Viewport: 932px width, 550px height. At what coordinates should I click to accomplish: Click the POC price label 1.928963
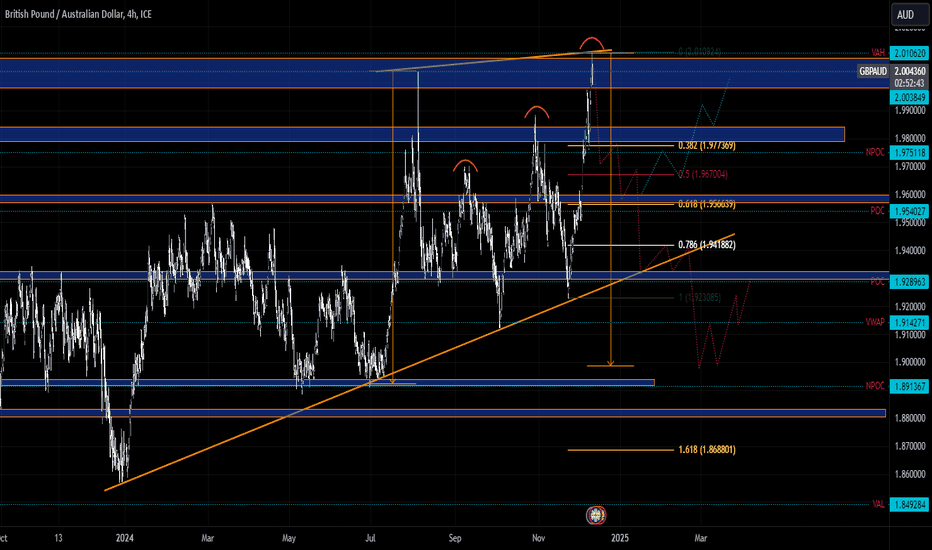(x=909, y=282)
